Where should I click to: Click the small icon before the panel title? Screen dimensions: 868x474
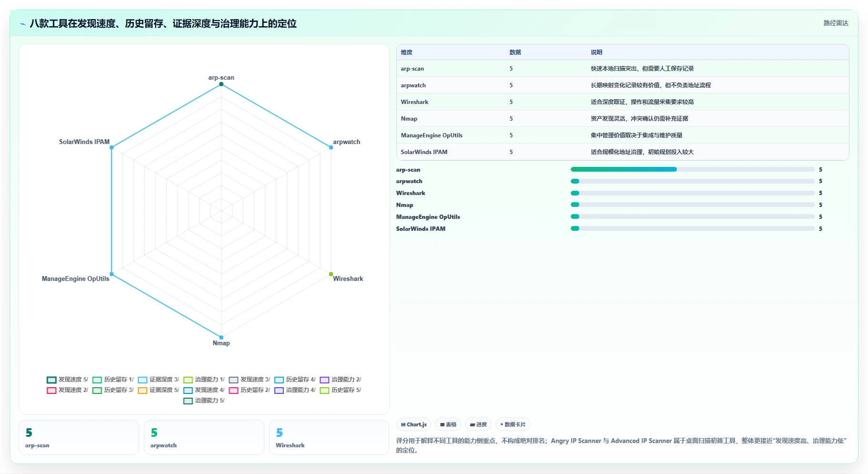tap(22, 24)
